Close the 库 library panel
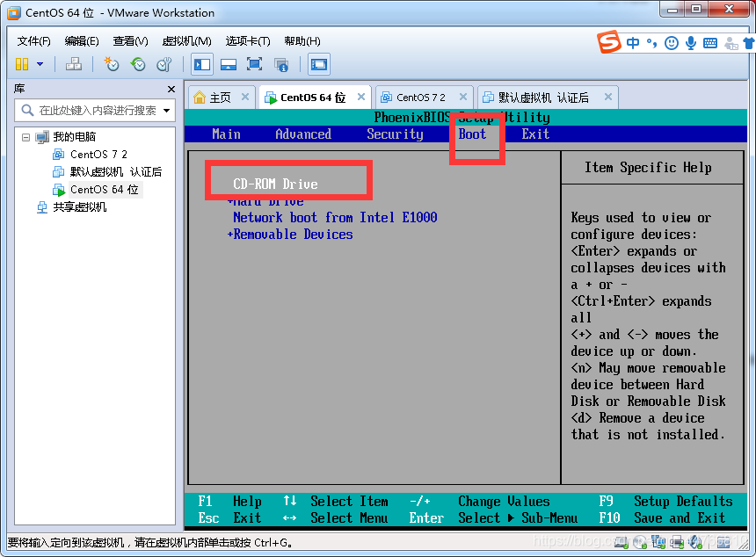The image size is (756, 557). click(x=171, y=89)
